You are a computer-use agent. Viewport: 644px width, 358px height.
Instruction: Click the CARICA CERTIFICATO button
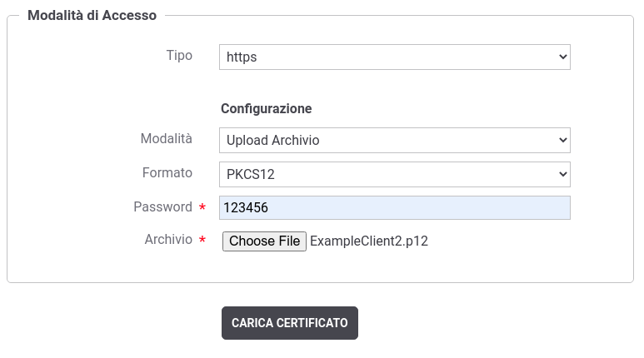pyautogui.click(x=290, y=323)
